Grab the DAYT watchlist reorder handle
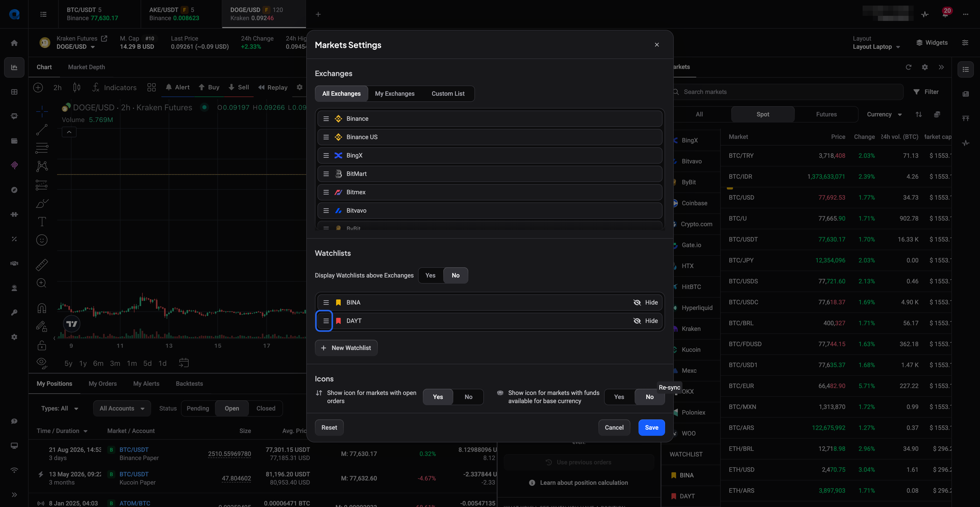This screenshot has width=980, height=507. point(326,321)
